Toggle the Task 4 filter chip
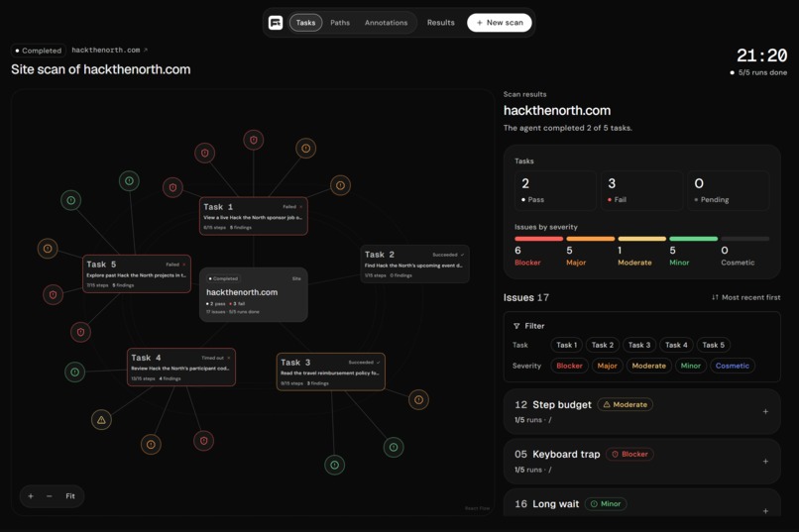 (x=676, y=345)
